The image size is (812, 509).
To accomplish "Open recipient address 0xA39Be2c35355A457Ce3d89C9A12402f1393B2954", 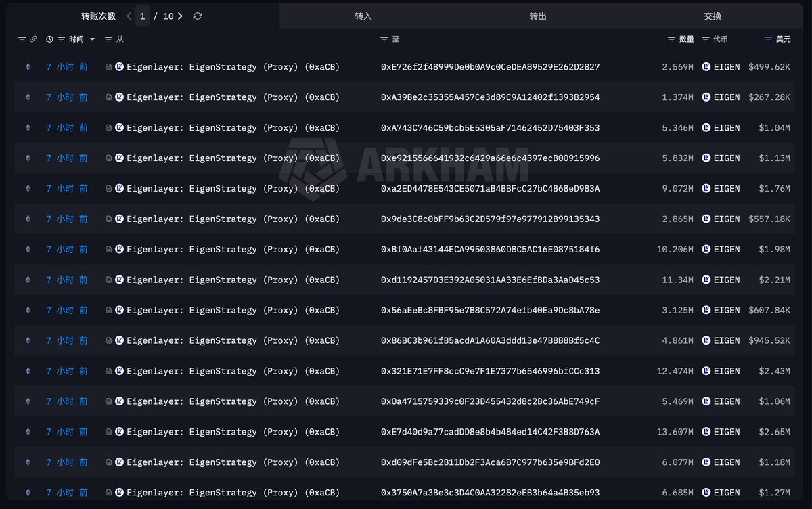I will click(x=491, y=97).
